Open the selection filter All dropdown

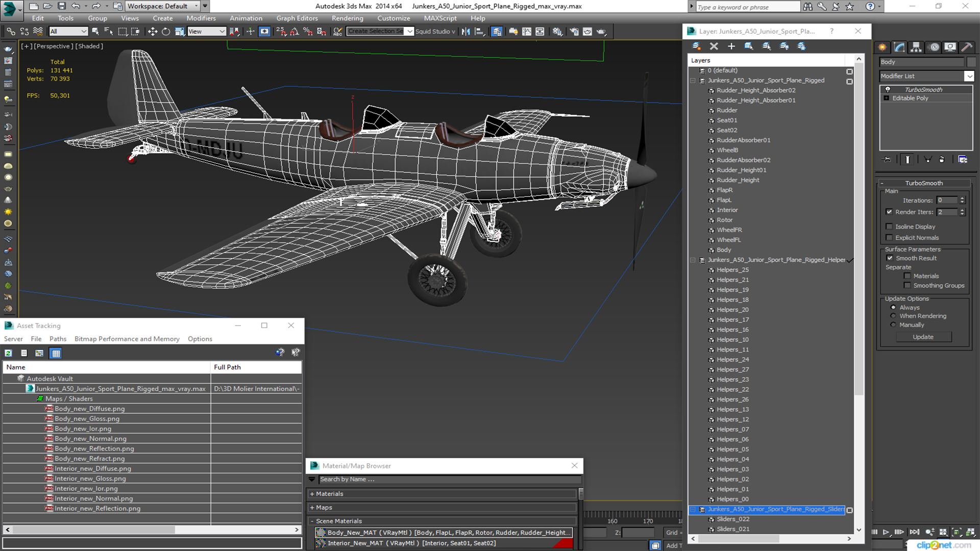[69, 32]
